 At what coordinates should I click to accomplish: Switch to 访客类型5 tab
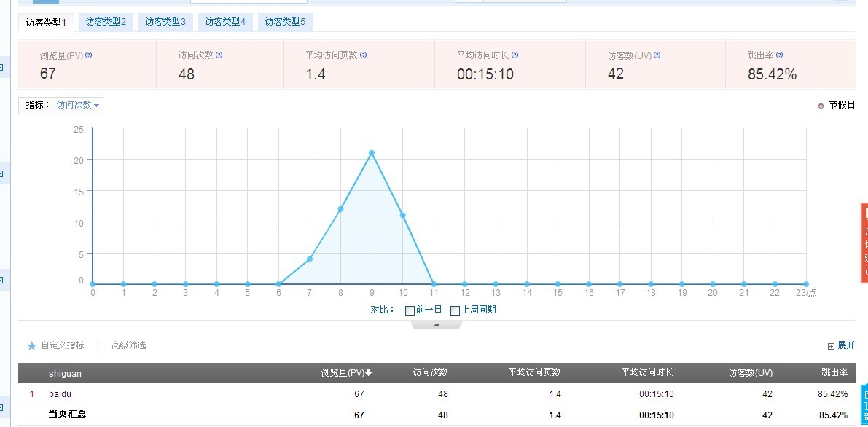point(285,22)
